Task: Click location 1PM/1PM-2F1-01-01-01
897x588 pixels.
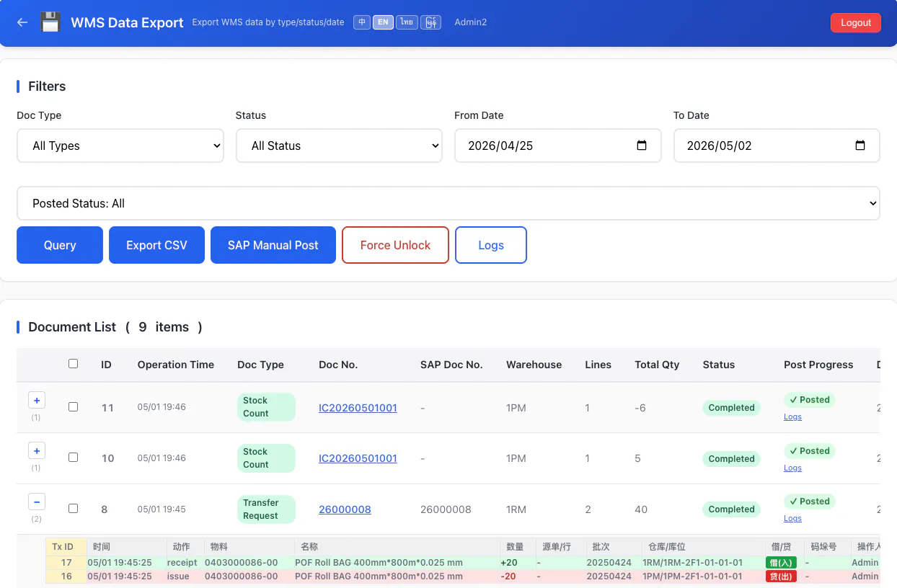Action: 692,576
